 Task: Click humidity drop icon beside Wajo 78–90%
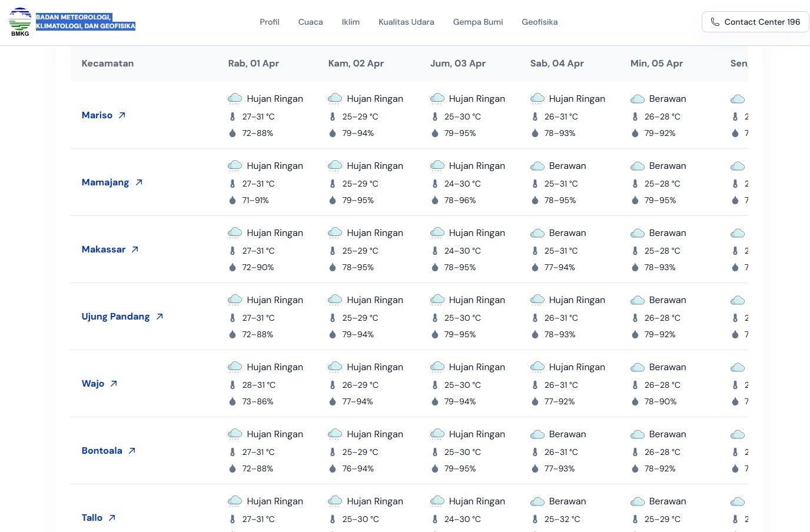635,401
